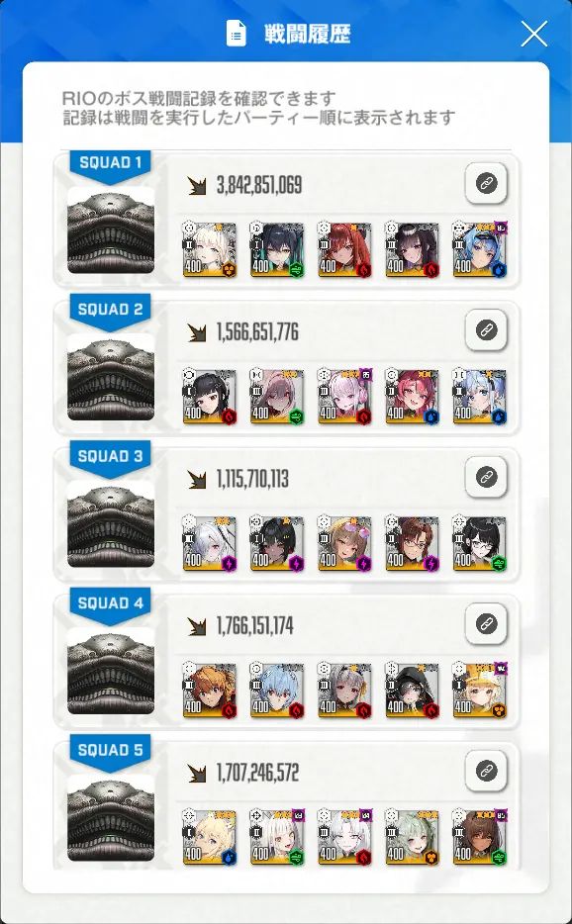Select the SQUAD 2 banner label
Screen dimensions: 572x924
(x=110, y=312)
